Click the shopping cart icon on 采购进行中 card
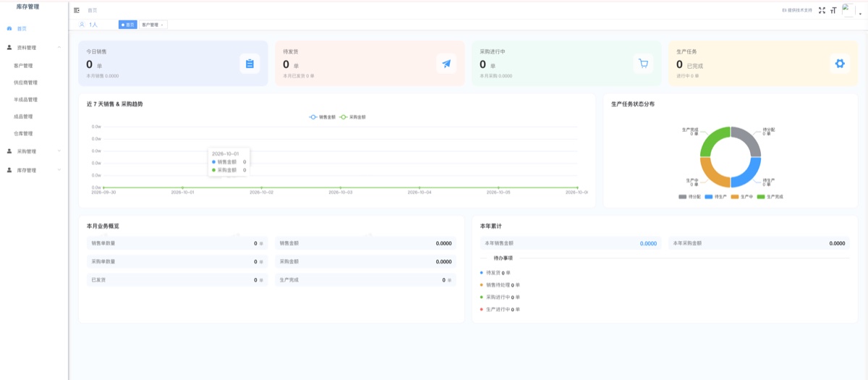This screenshot has height=380, width=868. coord(643,64)
